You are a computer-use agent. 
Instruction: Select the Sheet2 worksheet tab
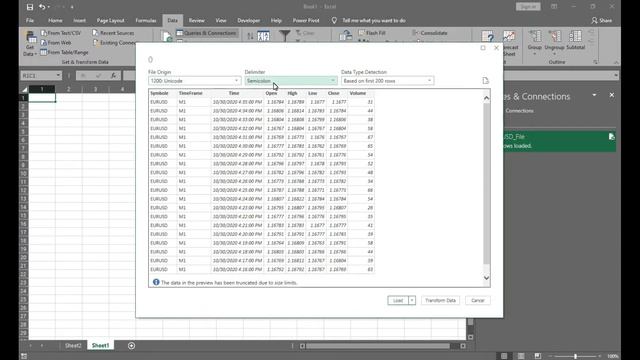(73, 346)
